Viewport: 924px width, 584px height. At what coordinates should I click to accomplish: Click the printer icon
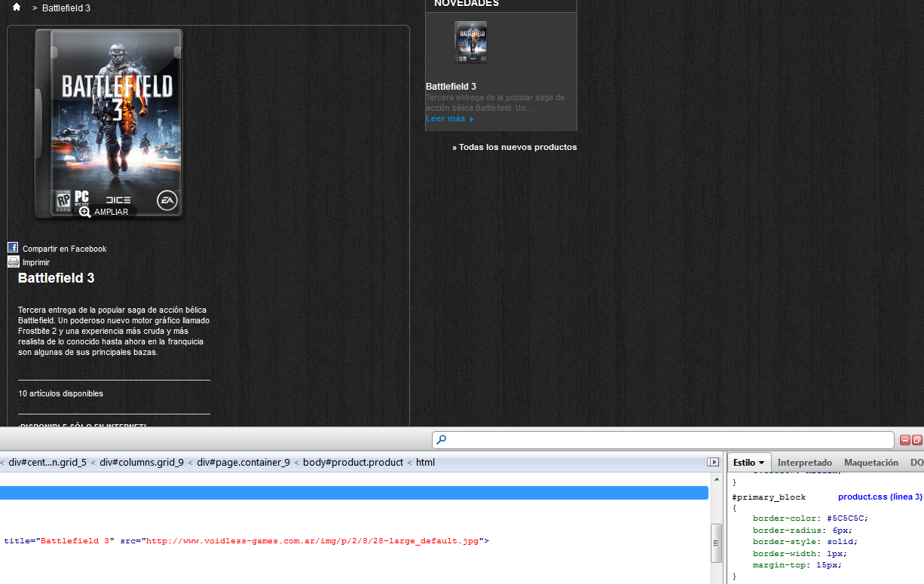pyautogui.click(x=13, y=261)
